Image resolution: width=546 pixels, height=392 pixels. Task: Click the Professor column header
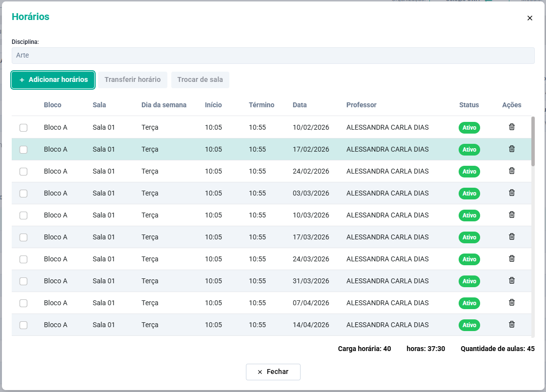point(361,105)
